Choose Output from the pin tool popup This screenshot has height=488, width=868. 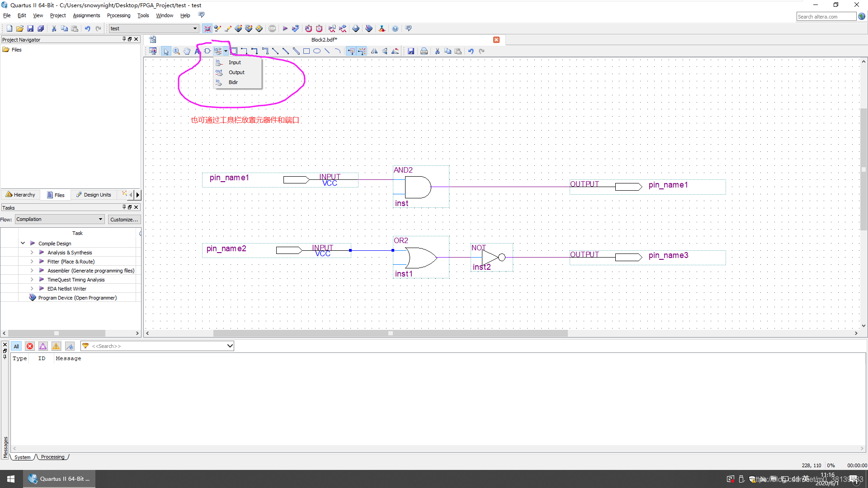click(x=236, y=72)
